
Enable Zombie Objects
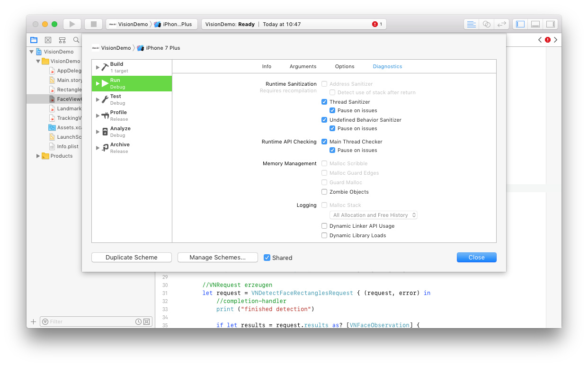click(x=324, y=192)
